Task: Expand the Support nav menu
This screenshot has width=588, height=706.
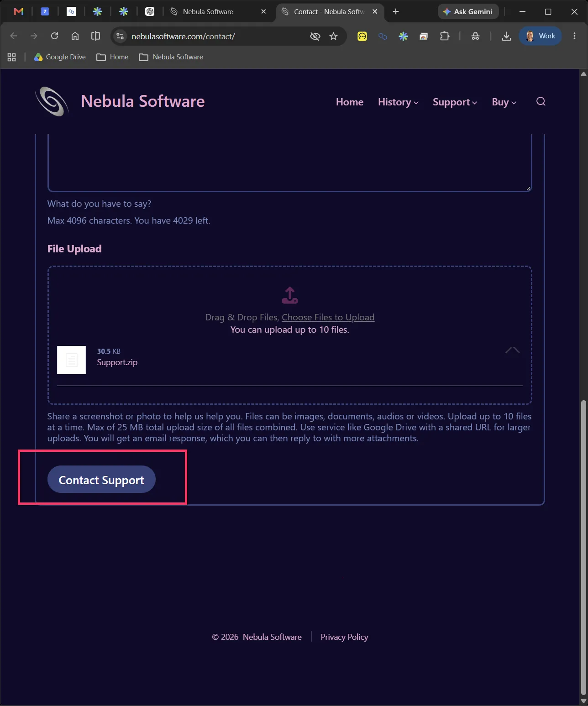Action: 455,102
